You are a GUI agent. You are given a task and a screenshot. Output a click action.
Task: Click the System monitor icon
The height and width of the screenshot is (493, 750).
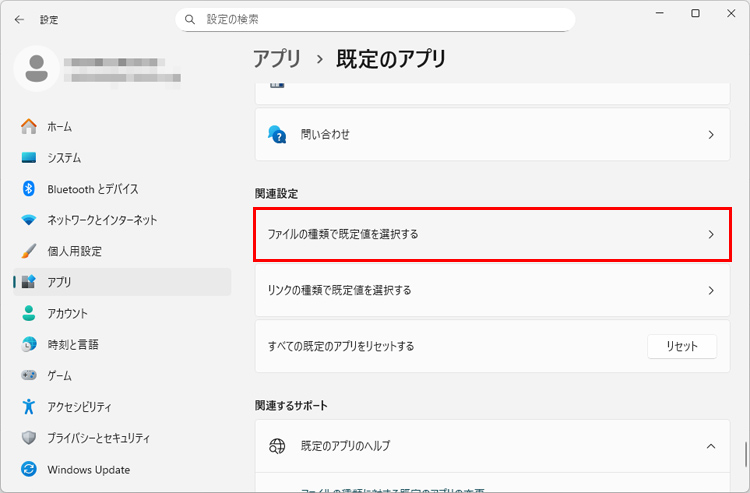point(29,158)
